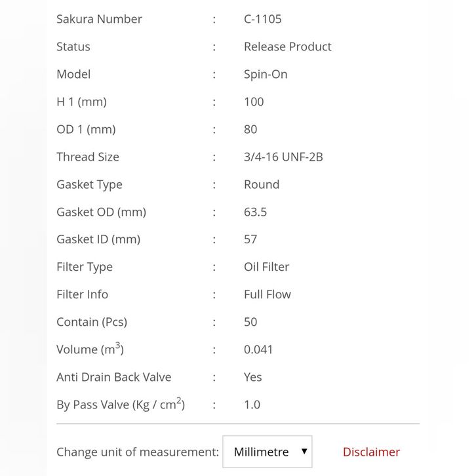The height and width of the screenshot is (476, 476).
Task: Click the OD 1 (mm) value 80
Action: [250, 129]
